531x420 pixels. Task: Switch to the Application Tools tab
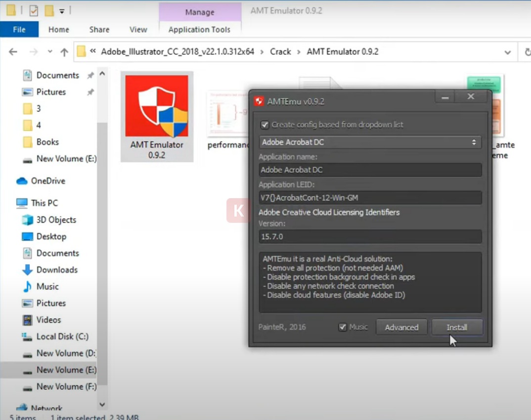(199, 30)
